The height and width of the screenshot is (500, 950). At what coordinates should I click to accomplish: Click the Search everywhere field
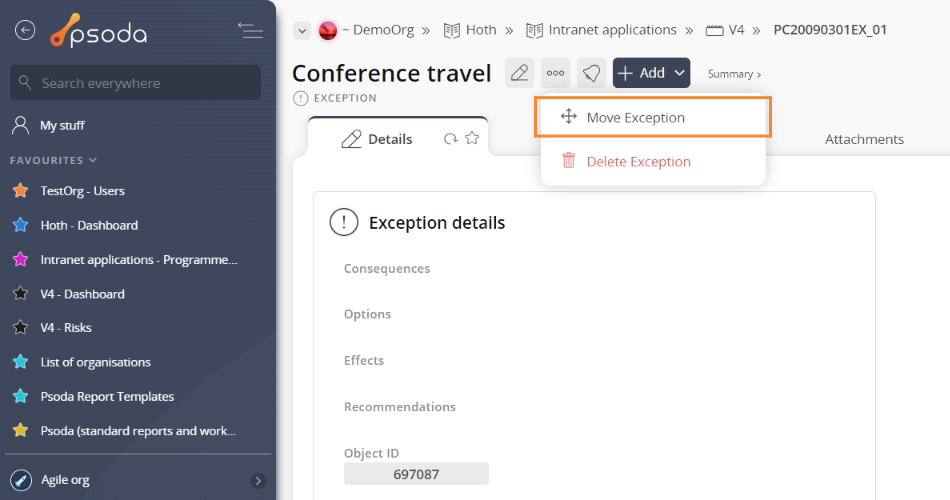(135, 83)
